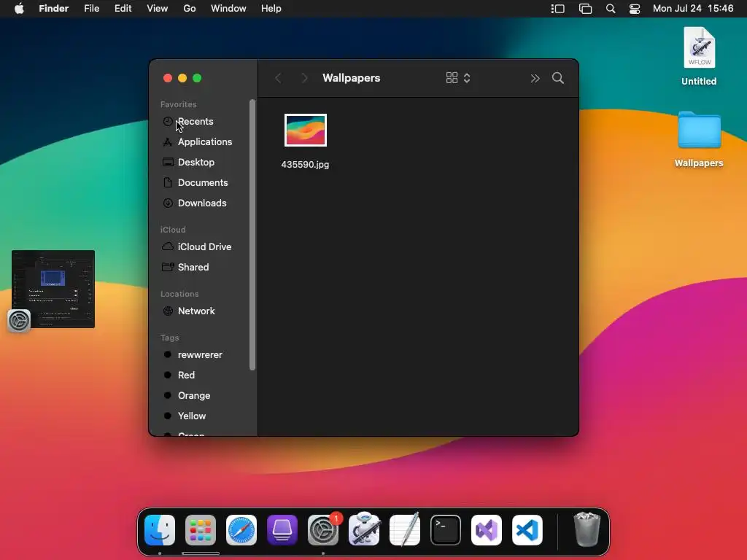This screenshot has height=560, width=747.
Task: Open the Finder menu
Action: click(x=54, y=9)
